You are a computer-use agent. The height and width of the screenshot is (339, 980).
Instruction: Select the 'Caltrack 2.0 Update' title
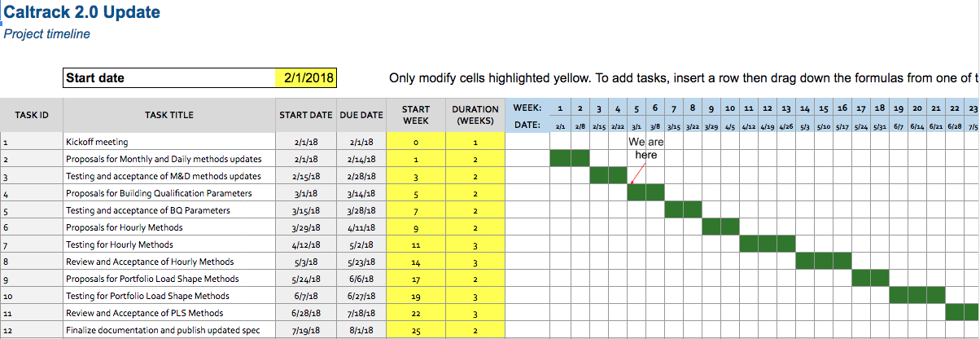[x=82, y=12]
